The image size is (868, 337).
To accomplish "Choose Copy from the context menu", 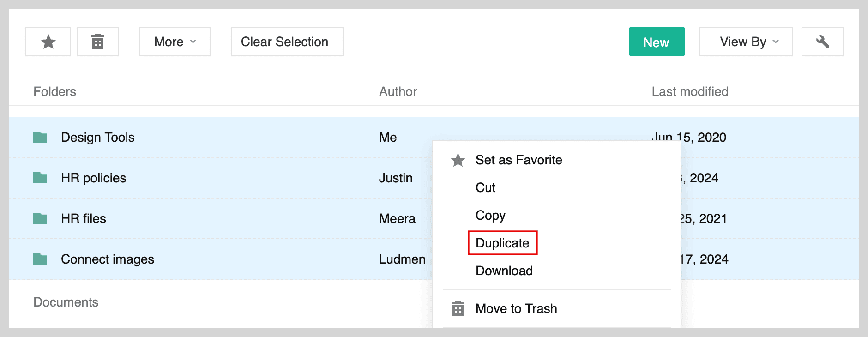I will pos(490,216).
